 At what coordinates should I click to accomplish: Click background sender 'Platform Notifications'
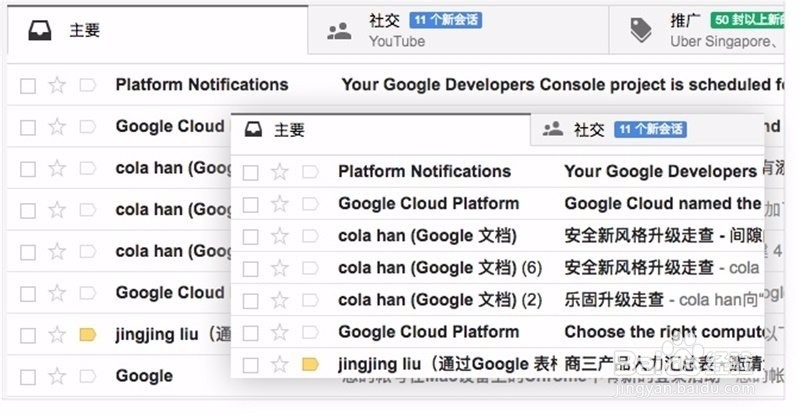[x=202, y=85]
